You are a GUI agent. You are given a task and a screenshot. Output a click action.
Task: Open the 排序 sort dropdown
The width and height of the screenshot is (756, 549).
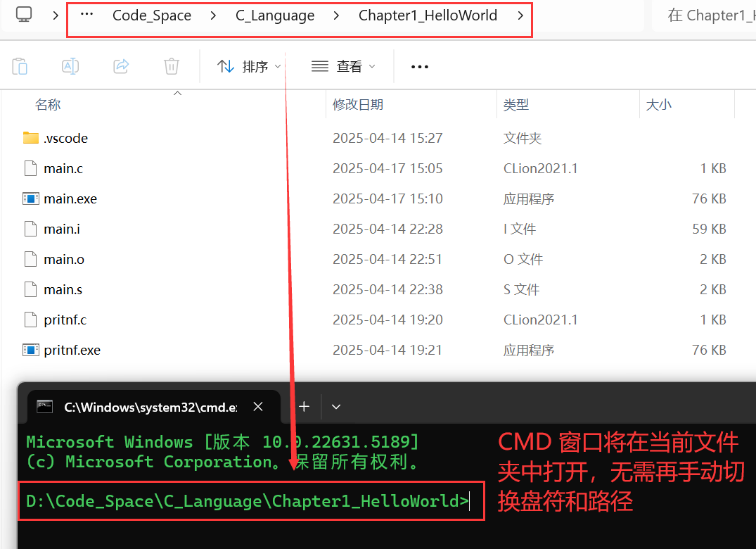click(249, 66)
